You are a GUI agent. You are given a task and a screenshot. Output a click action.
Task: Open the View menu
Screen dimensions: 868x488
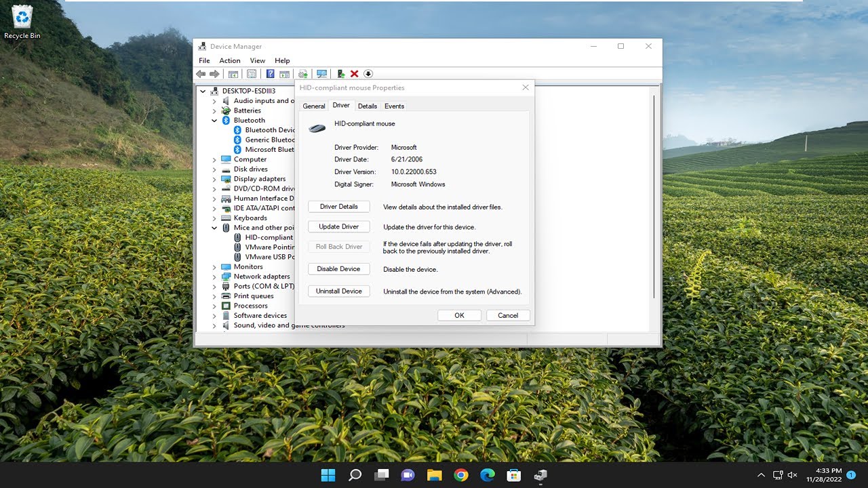(x=258, y=60)
